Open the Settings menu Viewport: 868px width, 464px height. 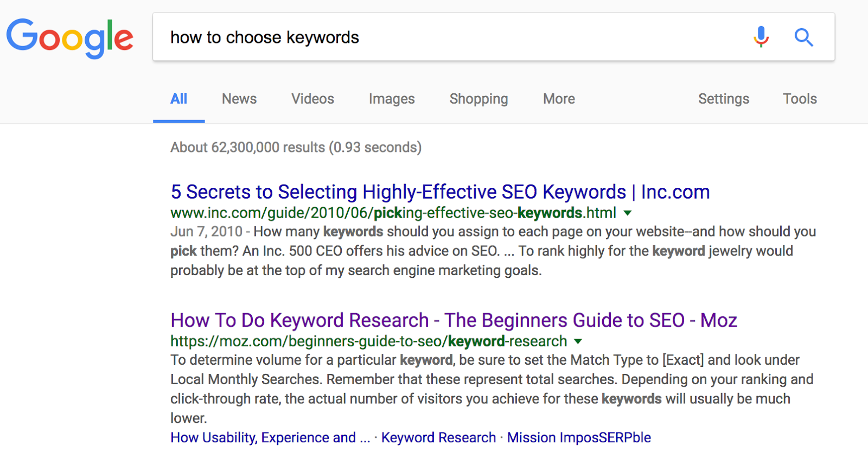pos(724,99)
